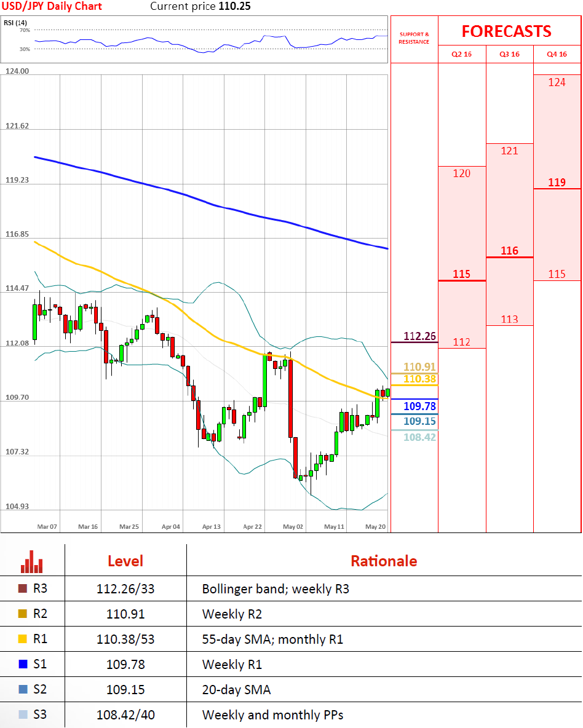Viewport: 583px width, 728px height.
Task: Click the Q3 forecast median '116'
Action: pos(510,251)
